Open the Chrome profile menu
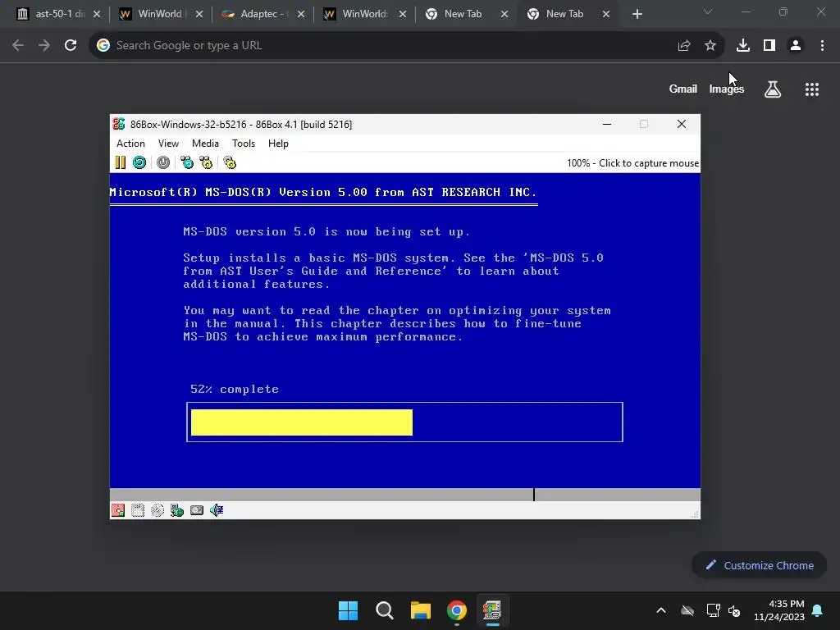The height and width of the screenshot is (630, 840). tap(796, 46)
